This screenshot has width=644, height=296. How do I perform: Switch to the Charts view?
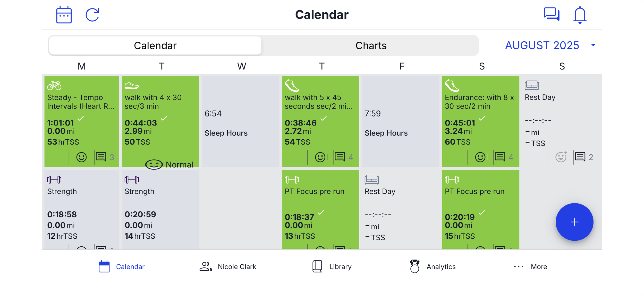(x=371, y=46)
